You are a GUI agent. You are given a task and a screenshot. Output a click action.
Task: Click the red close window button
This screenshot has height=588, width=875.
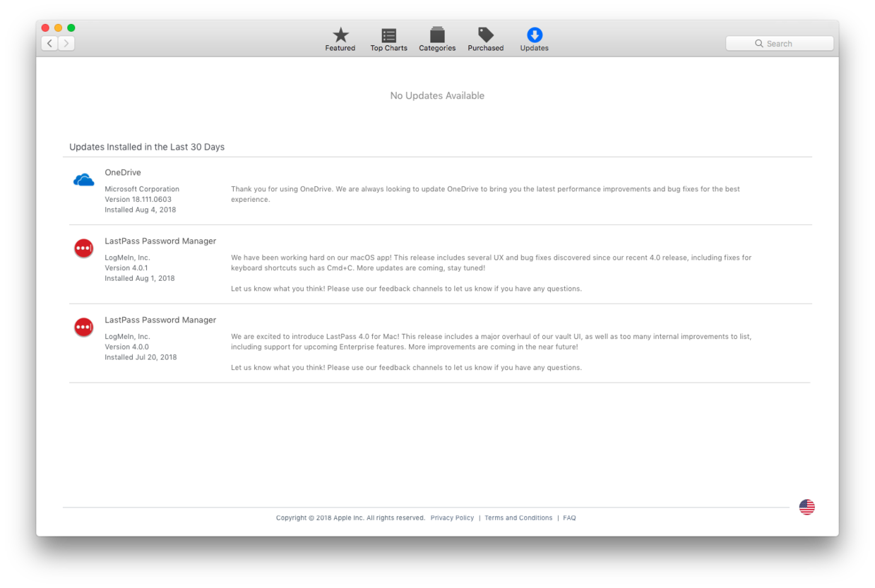(45, 28)
